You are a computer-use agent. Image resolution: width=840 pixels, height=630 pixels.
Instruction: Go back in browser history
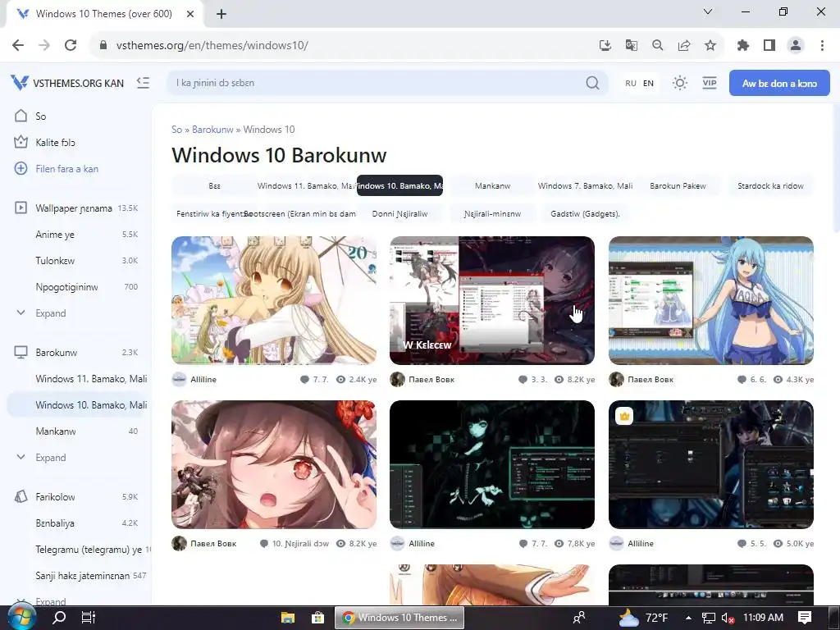pos(18,45)
